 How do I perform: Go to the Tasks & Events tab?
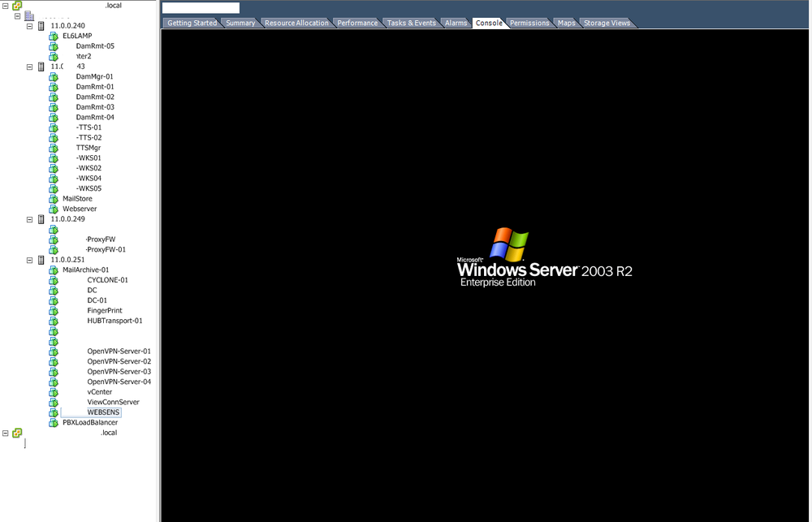[x=411, y=23]
